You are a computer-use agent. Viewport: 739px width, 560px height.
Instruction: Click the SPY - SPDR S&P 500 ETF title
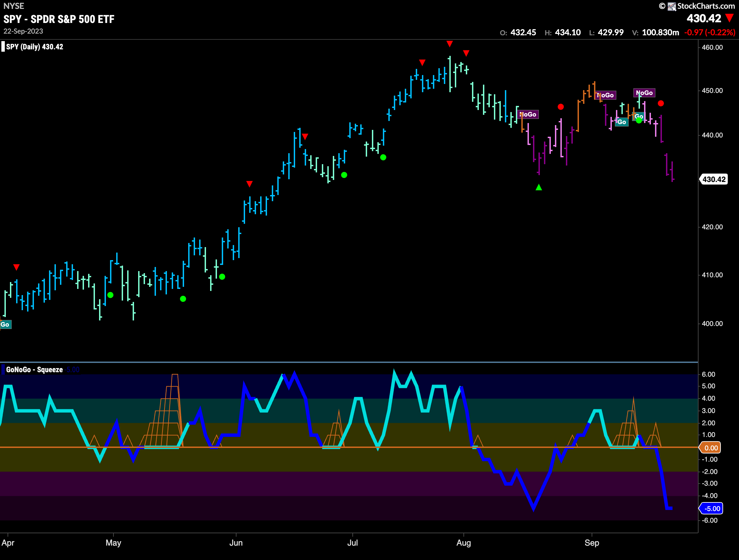click(59, 19)
